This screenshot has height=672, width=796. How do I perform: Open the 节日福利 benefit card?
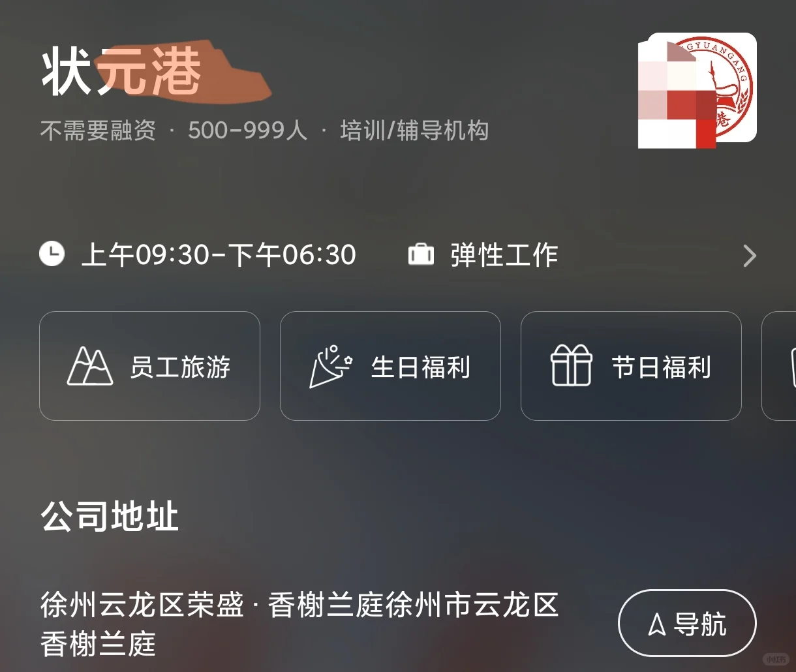[631, 366]
